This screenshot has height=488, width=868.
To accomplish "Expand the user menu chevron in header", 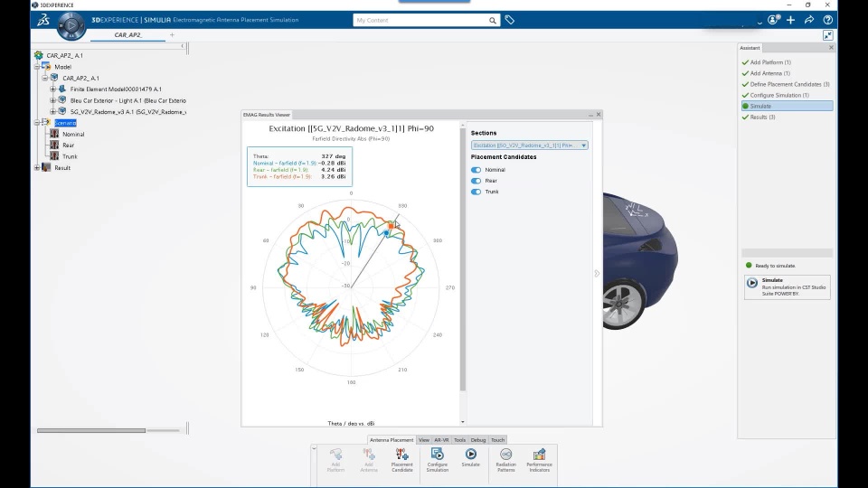I will (759, 22).
